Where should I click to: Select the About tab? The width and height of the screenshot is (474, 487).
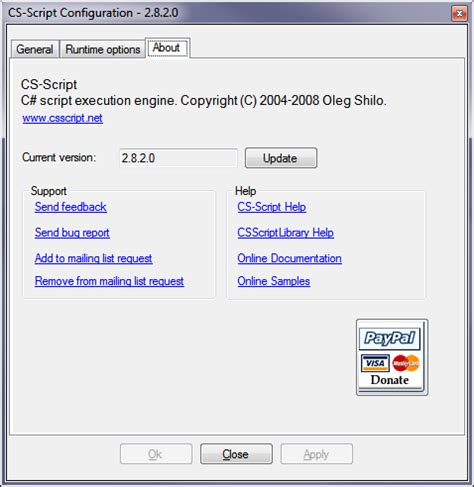(x=167, y=48)
